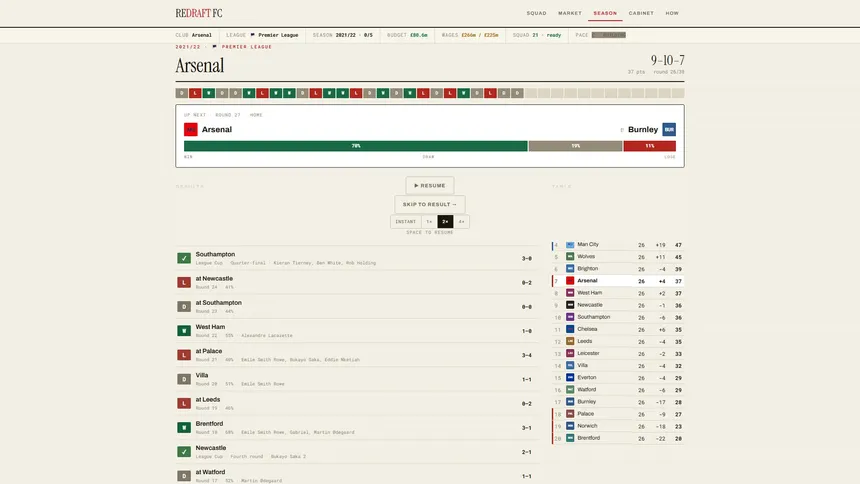860x484 pixels.
Task: Open the REDRAFT FC home logo
Action: coord(199,13)
